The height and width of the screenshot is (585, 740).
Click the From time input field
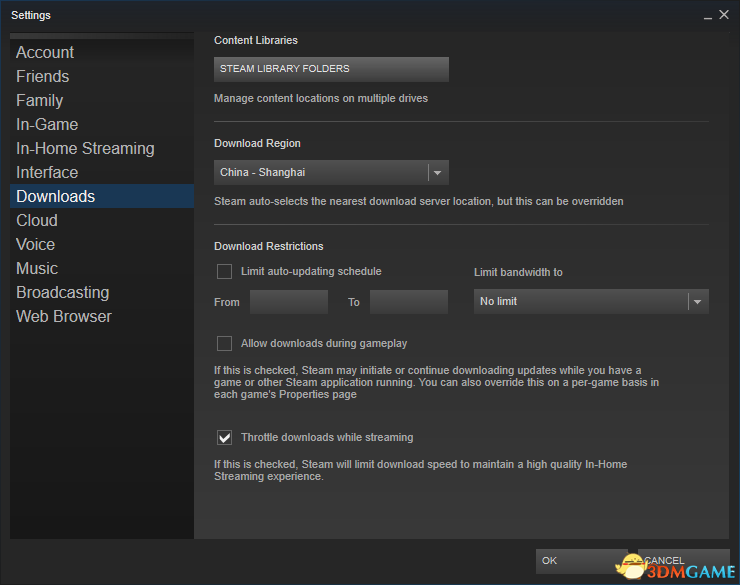click(289, 302)
